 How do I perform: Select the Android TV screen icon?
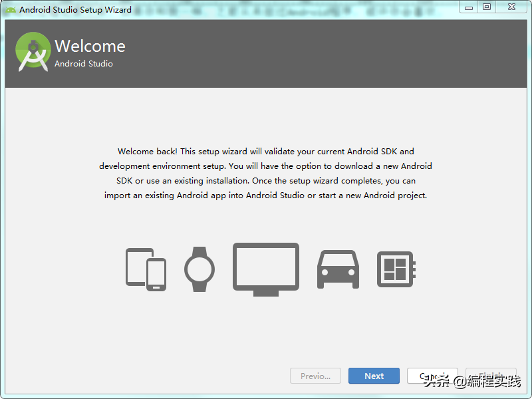click(266, 269)
